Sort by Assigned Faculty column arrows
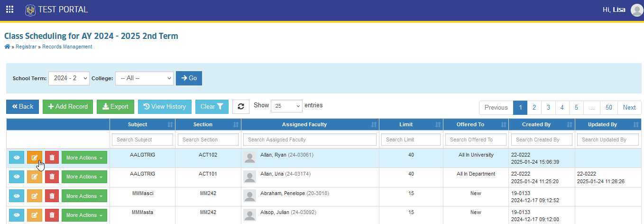Viewport: 644px width, 224px height. 374,125
